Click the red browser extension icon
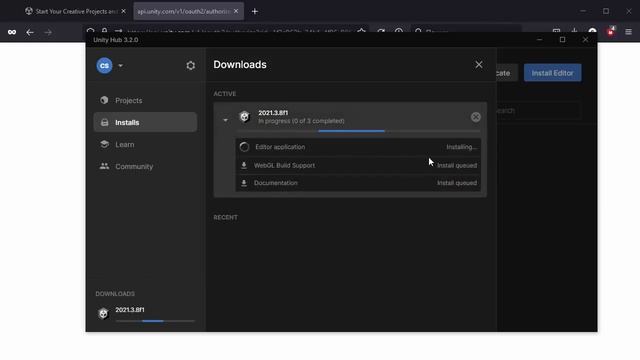Image resolution: width=640 pixels, height=360 pixels. click(611, 32)
